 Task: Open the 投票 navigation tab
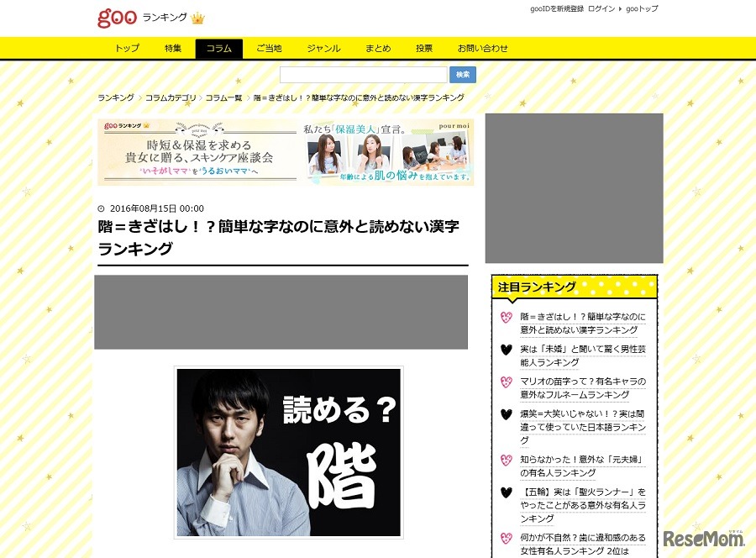(x=424, y=48)
